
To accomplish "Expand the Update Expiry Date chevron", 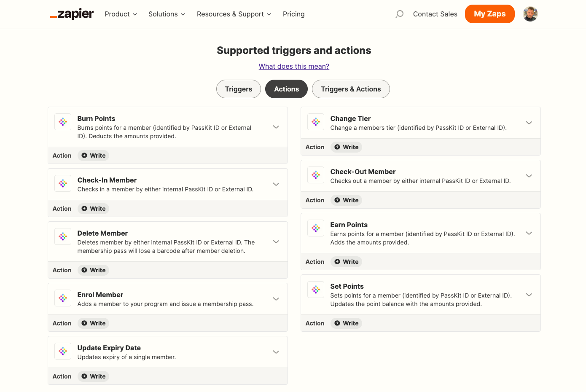I will pyautogui.click(x=276, y=352).
